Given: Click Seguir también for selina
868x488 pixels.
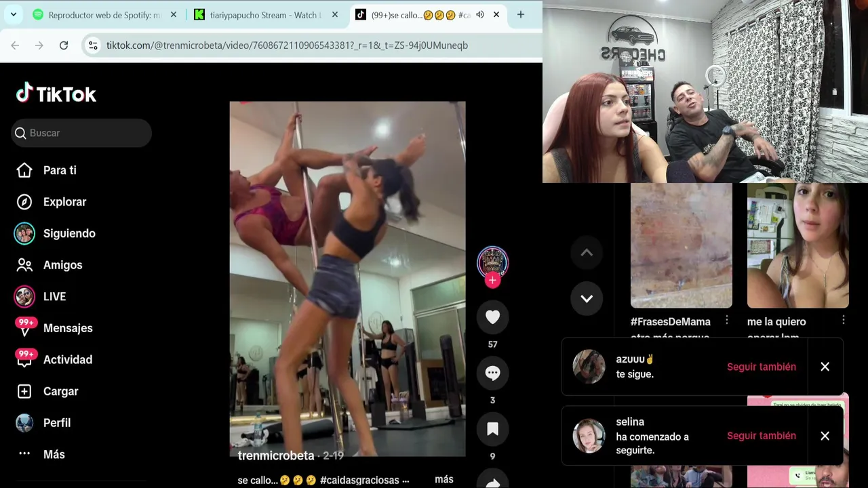Looking at the screenshot, I should click(762, 436).
